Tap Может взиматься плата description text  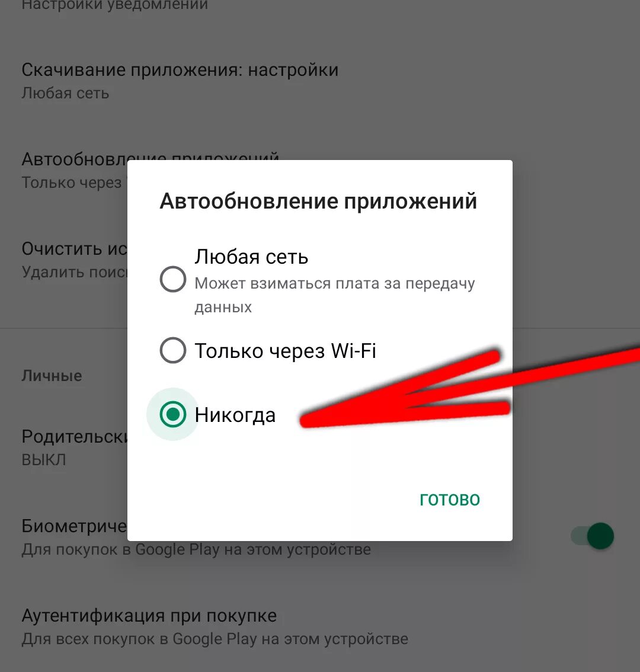pyautogui.click(x=335, y=295)
